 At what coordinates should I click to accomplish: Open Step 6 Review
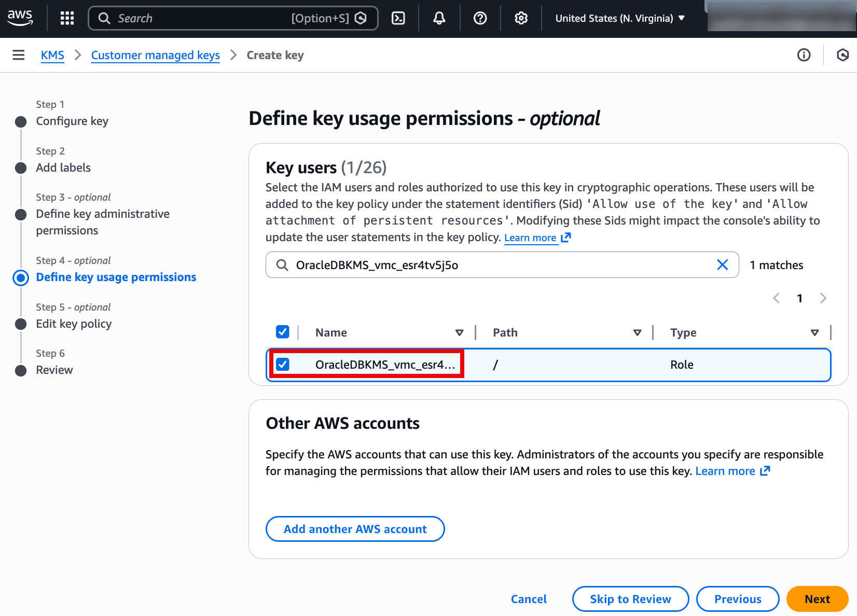54,370
